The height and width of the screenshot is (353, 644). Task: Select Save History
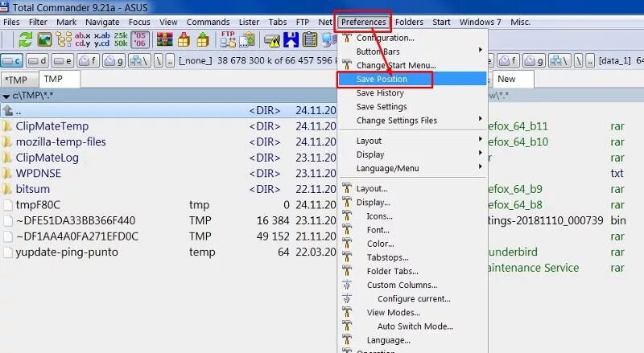point(412,92)
